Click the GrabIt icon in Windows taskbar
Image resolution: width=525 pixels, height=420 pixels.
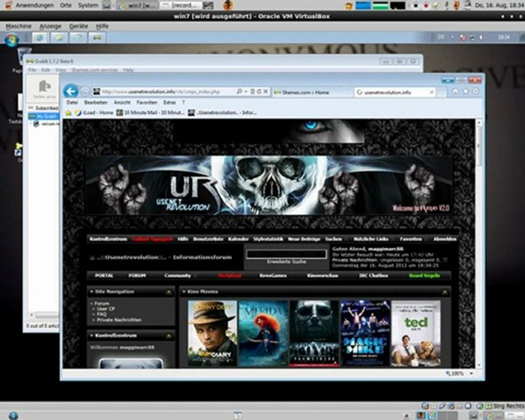(x=97, y=37)
